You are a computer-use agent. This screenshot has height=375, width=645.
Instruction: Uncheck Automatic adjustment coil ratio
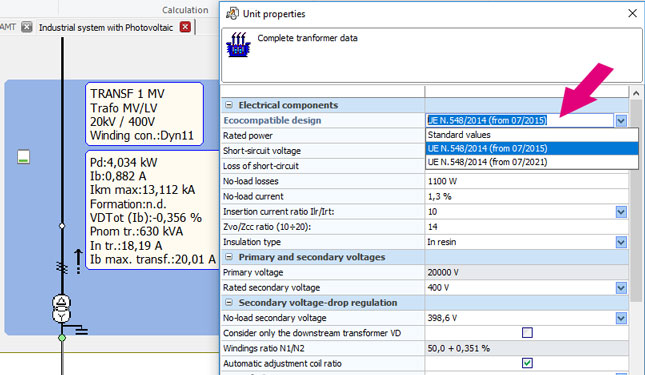coord(527,363)
